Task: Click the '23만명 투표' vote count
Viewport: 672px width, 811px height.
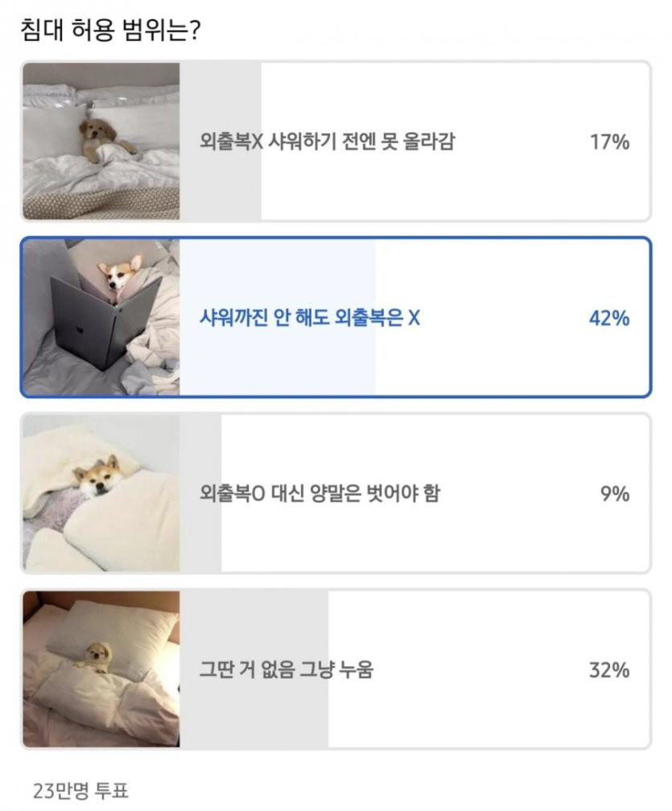Action: (80, 790)
